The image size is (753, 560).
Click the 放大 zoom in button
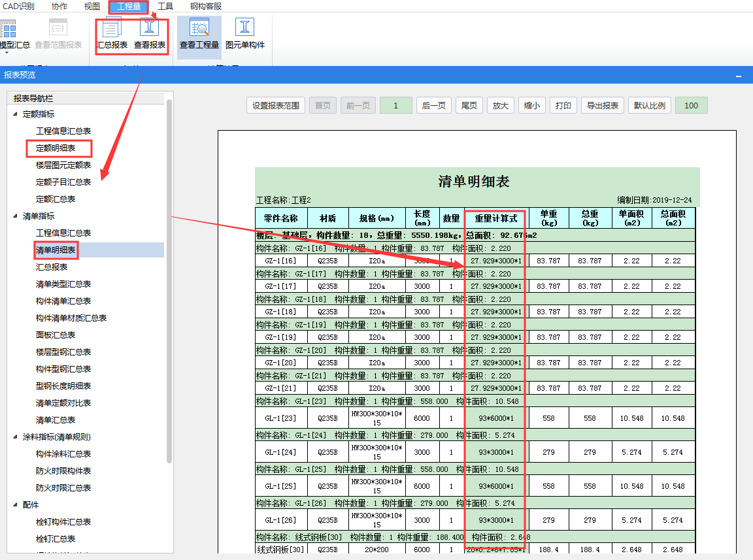501,106
